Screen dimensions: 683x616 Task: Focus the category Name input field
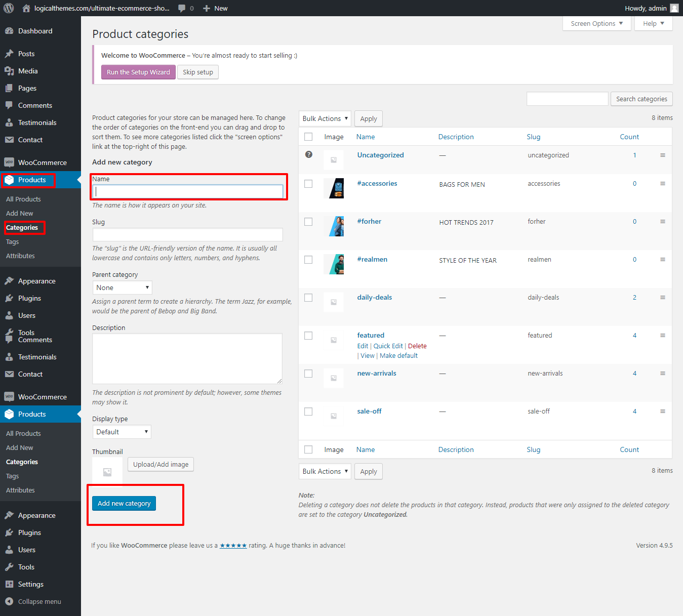(x=188, y=191)
